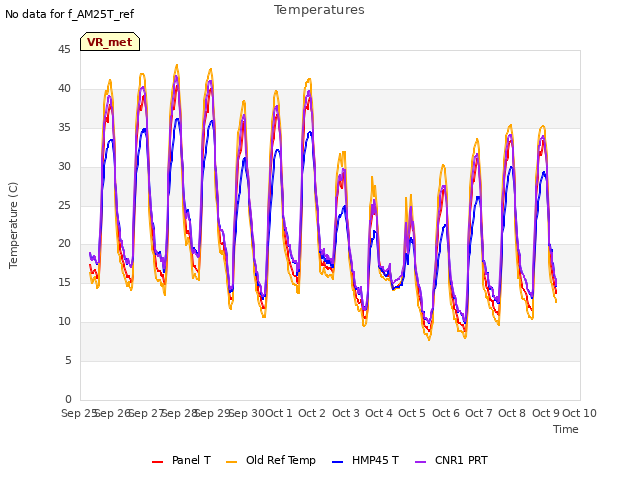Click the Temperature (C) axis label
Image resolution: width=640 pixels, height=480 pixels.
13,225
